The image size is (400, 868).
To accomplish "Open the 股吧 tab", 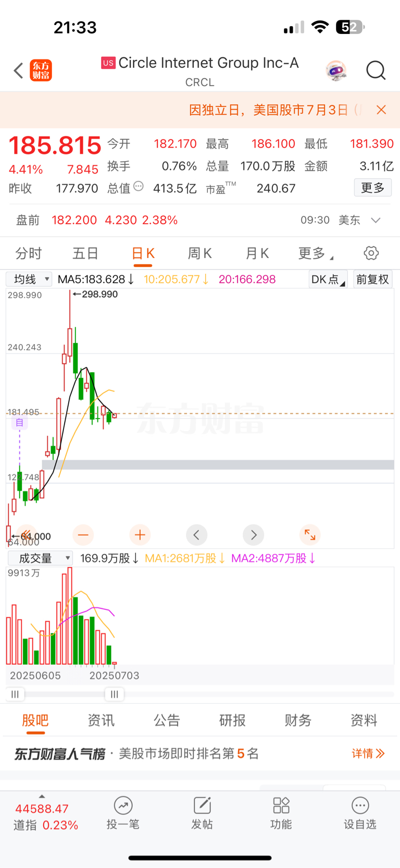I will (35, 720).
